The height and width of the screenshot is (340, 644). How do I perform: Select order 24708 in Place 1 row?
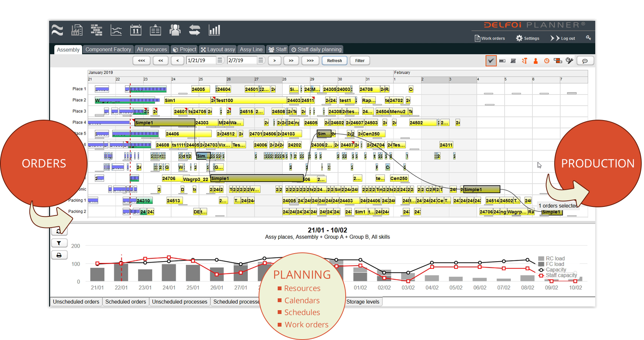[369, 89]
